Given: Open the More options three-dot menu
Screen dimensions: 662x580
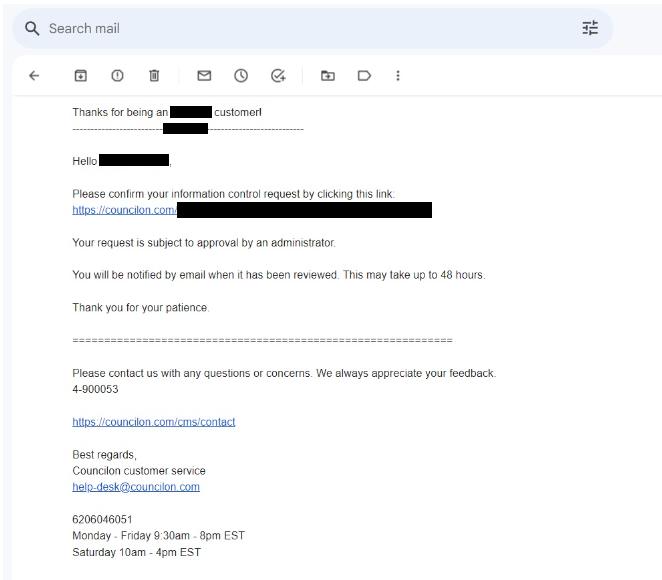Looking at the screenshot, I should pyautogui.click(x=398, y=76).
